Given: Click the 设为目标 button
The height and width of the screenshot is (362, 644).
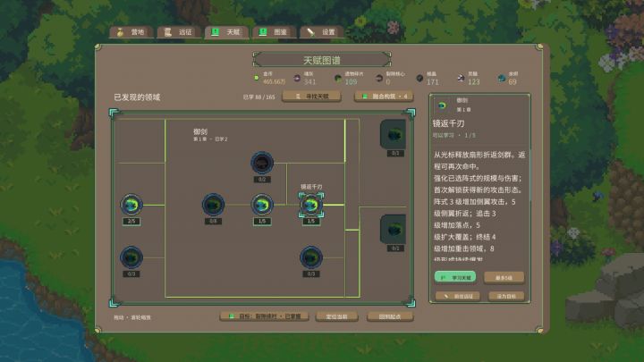Looking at the screenshot, I should tap(506, 296).
